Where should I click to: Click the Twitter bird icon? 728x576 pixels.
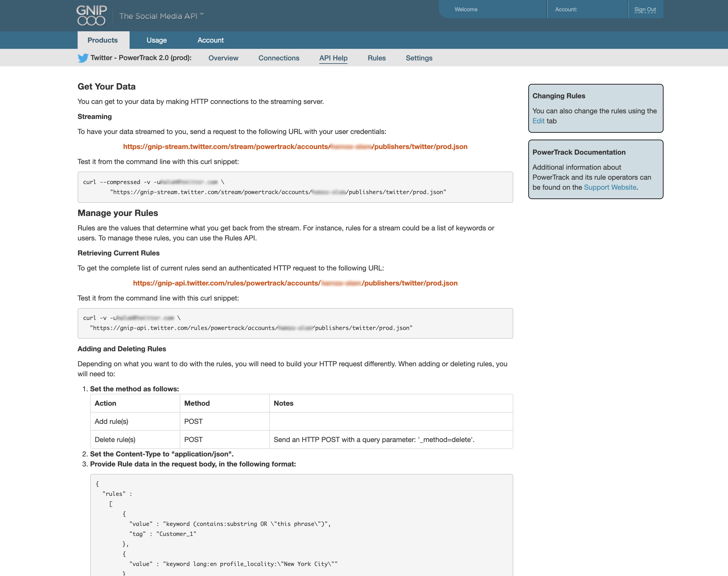pyautogui.click(x=83, y=58)
